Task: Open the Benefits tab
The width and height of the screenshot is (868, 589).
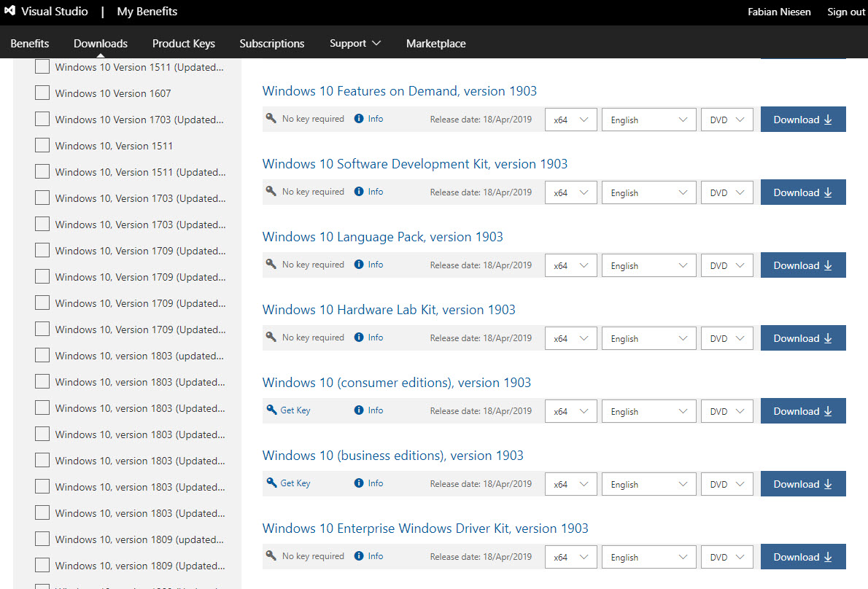Action: tap(29, 43)
